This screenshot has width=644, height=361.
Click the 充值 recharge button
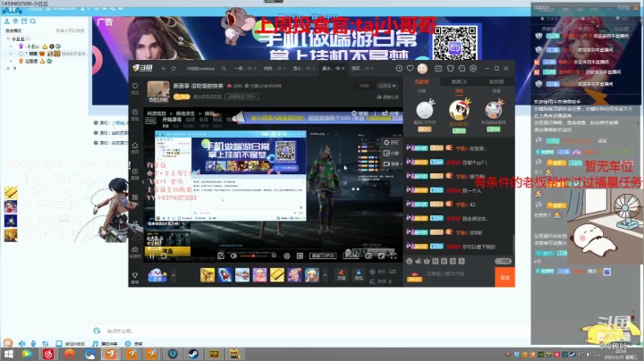coord(341,275)
